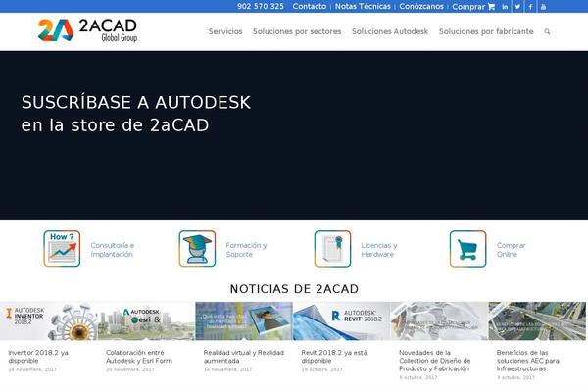
Task: Open virtual reality news thumbnail
Action: point(244,321)
